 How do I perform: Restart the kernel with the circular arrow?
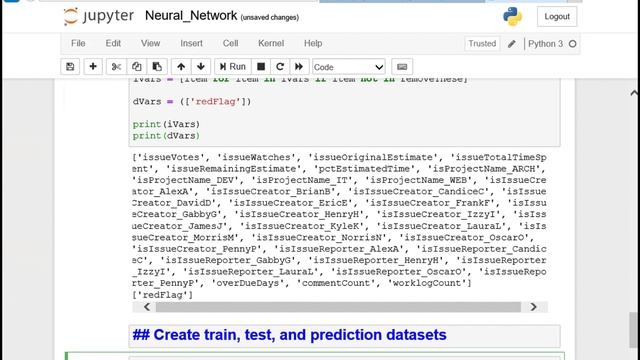[x=280, y=67]
